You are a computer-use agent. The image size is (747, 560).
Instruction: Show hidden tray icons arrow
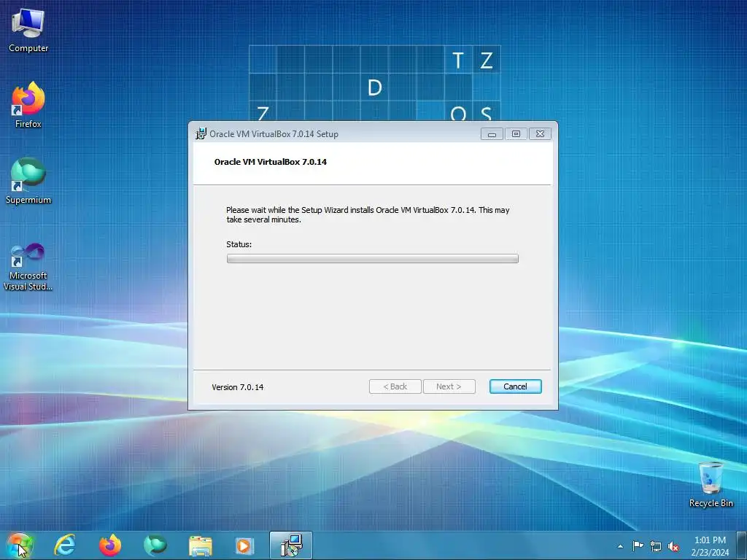click(x=620, y=546)
